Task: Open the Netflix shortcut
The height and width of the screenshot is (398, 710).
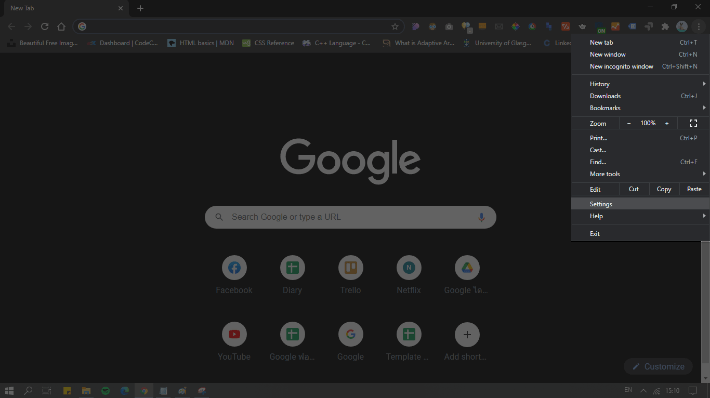Action: (x=408, y=275)
